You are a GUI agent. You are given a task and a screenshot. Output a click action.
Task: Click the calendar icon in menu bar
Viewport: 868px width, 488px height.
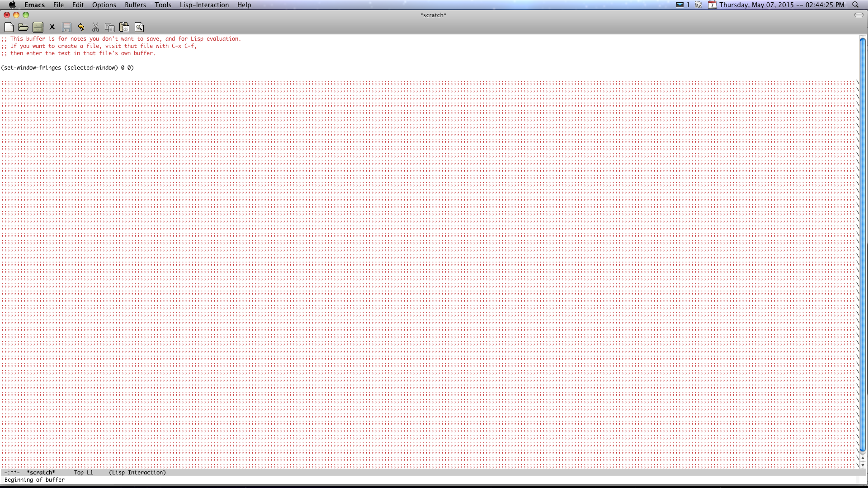712,5
